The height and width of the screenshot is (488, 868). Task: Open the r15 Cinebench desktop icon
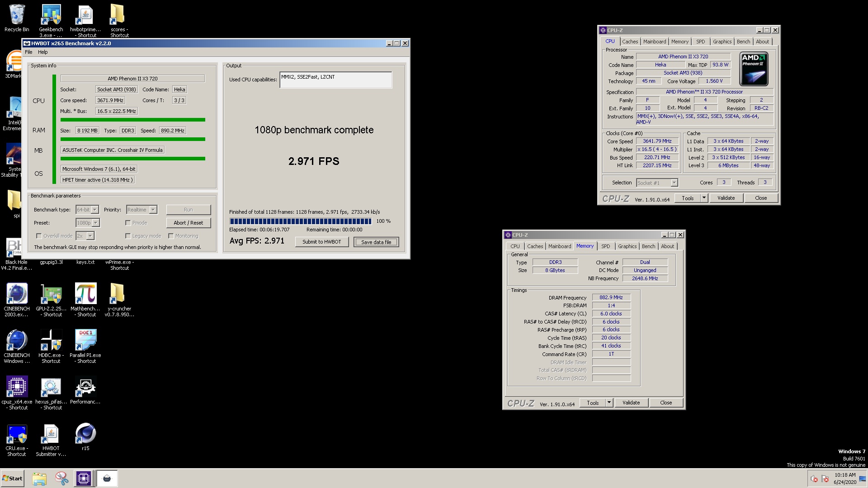click(x=85, y=434)
